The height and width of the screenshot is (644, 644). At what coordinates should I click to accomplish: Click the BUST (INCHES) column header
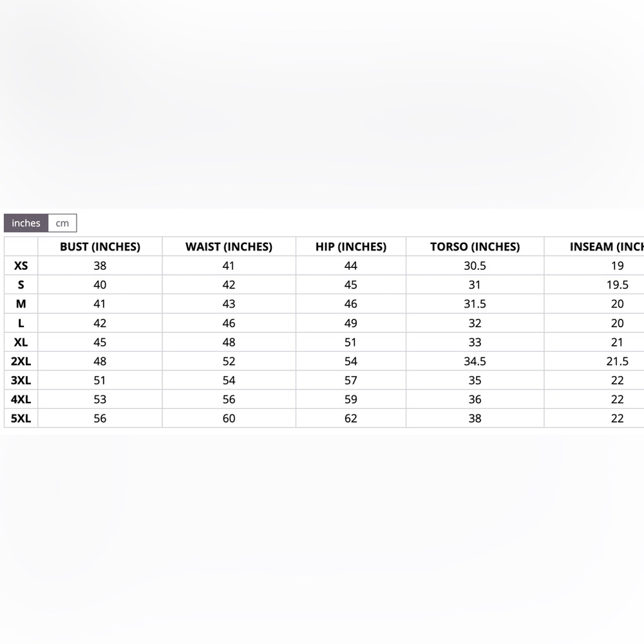tap(100, 247)
